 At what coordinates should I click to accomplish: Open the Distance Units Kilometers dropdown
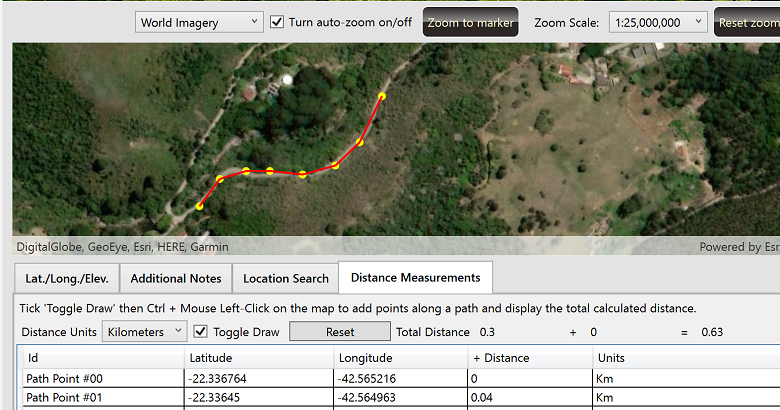point(144,331)
